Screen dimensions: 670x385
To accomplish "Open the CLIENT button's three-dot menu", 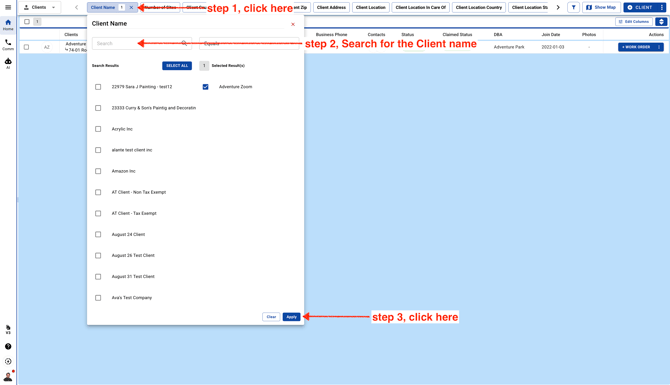I will click(x=661, y=7).
